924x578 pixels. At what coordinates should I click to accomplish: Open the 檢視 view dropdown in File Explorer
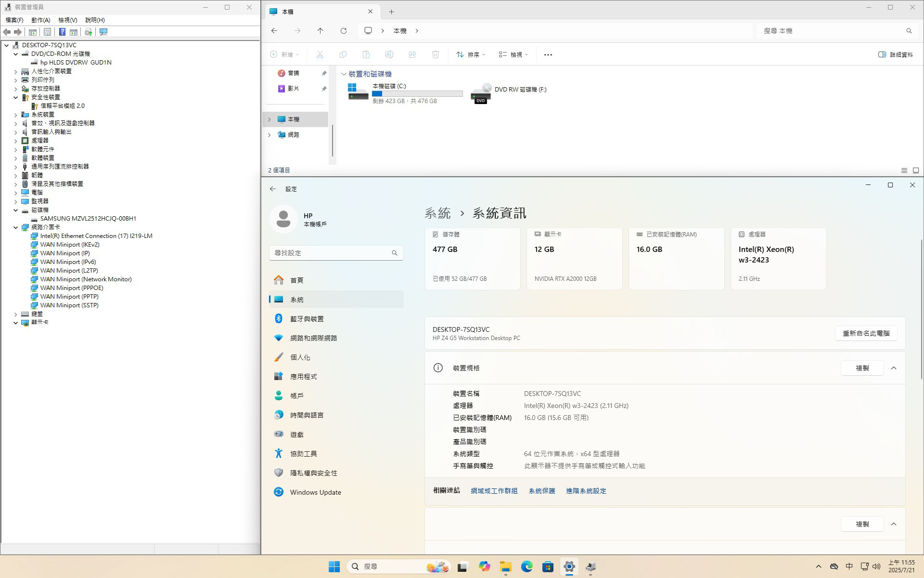(513, 54)
